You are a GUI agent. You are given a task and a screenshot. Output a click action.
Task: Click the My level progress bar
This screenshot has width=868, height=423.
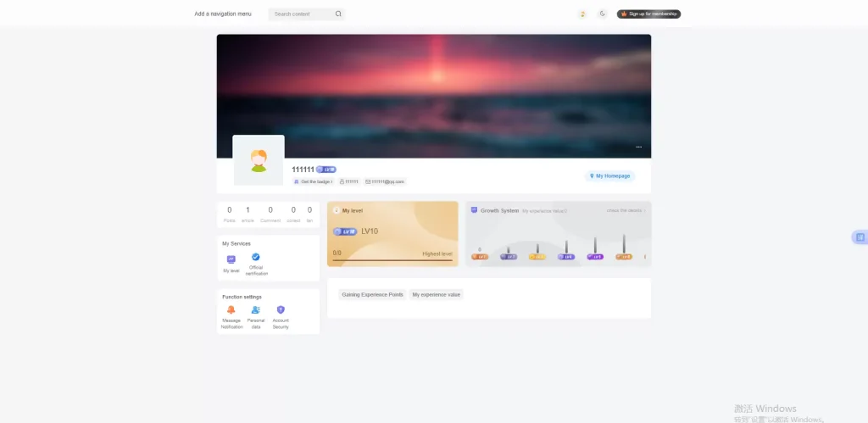[x=392, y=259]
